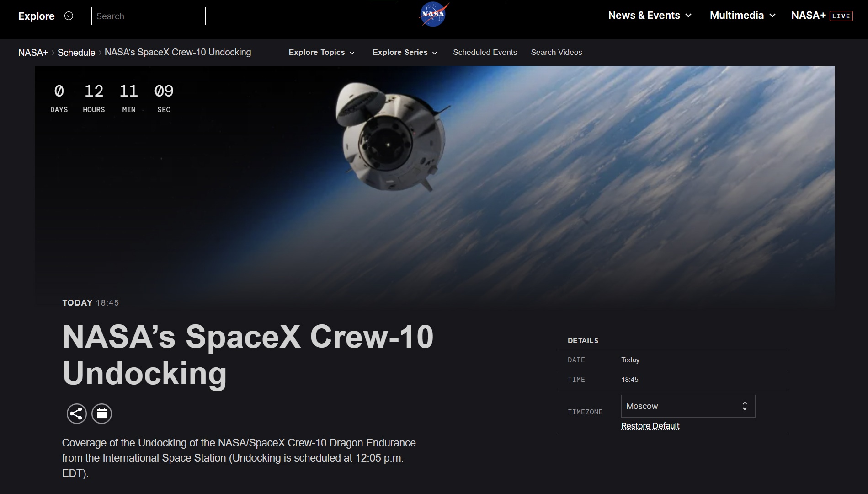Image resolution: width=868 pixels, height=494 pixels.
Task: Open Scheduled Events tab
Action: tap(485, 53)
